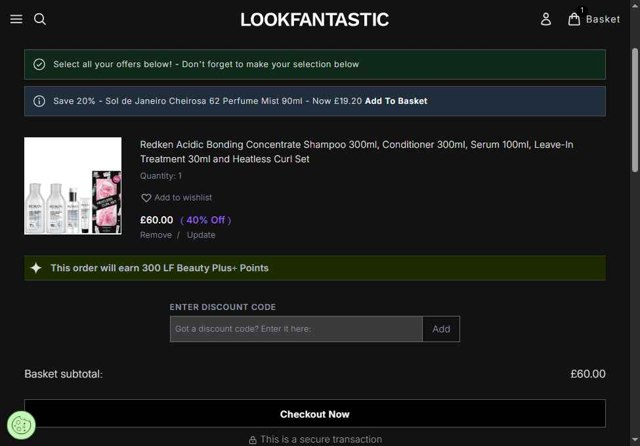Click the 40% Off label

click(x=206, y=220)
